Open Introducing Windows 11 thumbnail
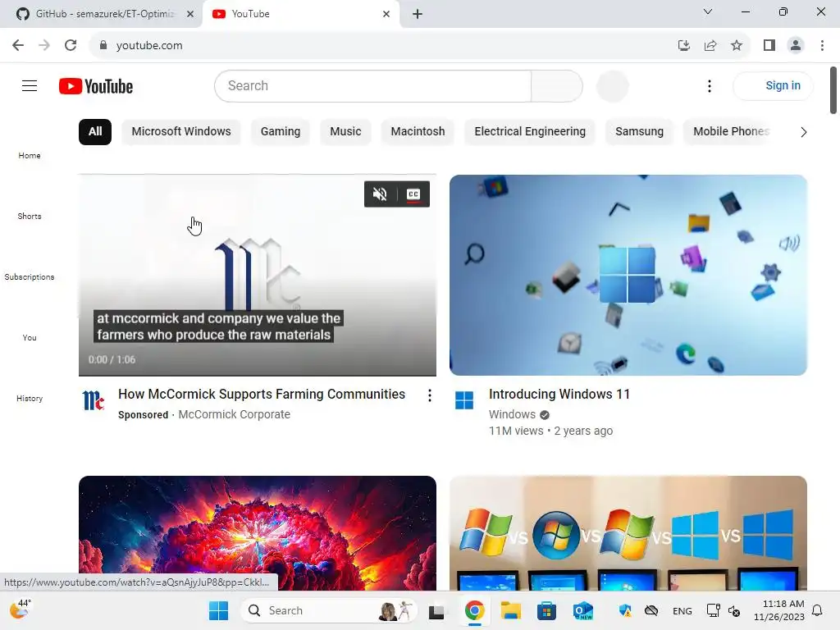 pos(628,275)
